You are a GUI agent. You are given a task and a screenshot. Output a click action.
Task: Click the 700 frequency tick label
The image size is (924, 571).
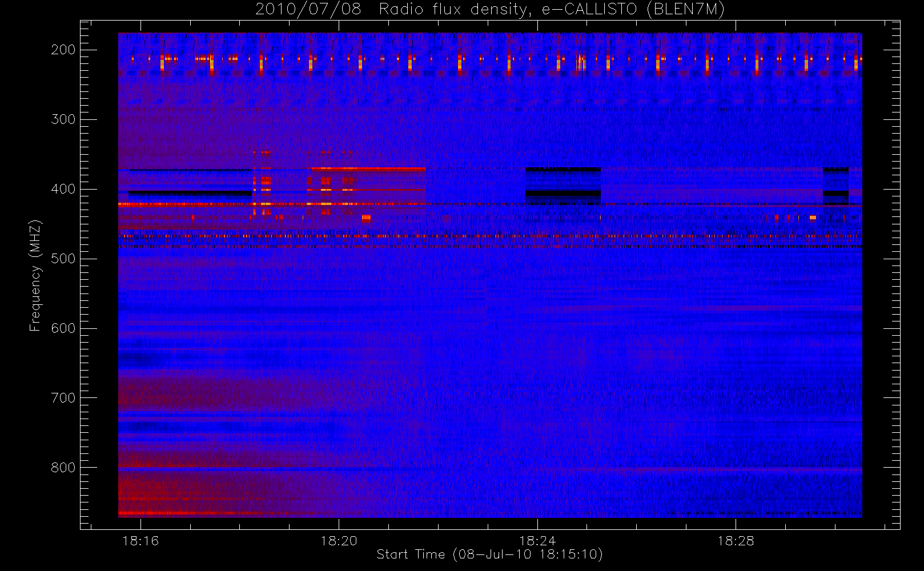[x=63, y=398]
